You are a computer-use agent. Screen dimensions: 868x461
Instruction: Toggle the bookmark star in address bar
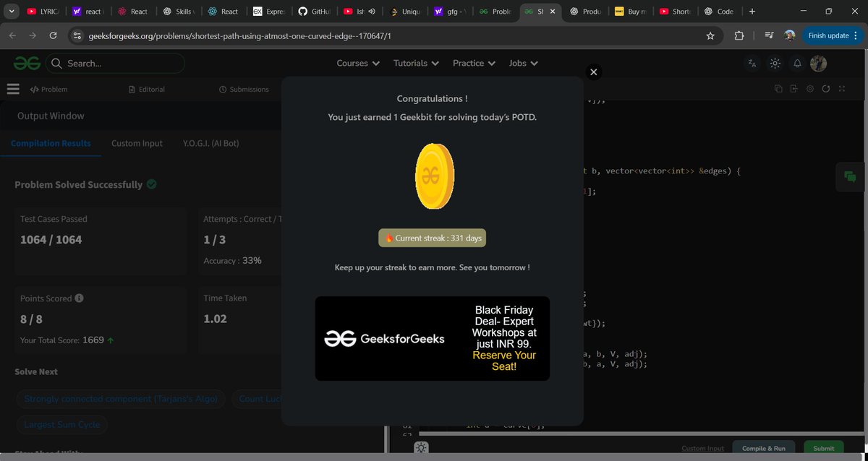(710, 35)
